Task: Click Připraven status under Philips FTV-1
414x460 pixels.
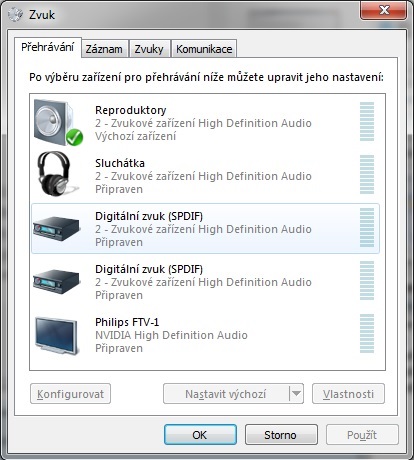Action: [x=119, y=348]
